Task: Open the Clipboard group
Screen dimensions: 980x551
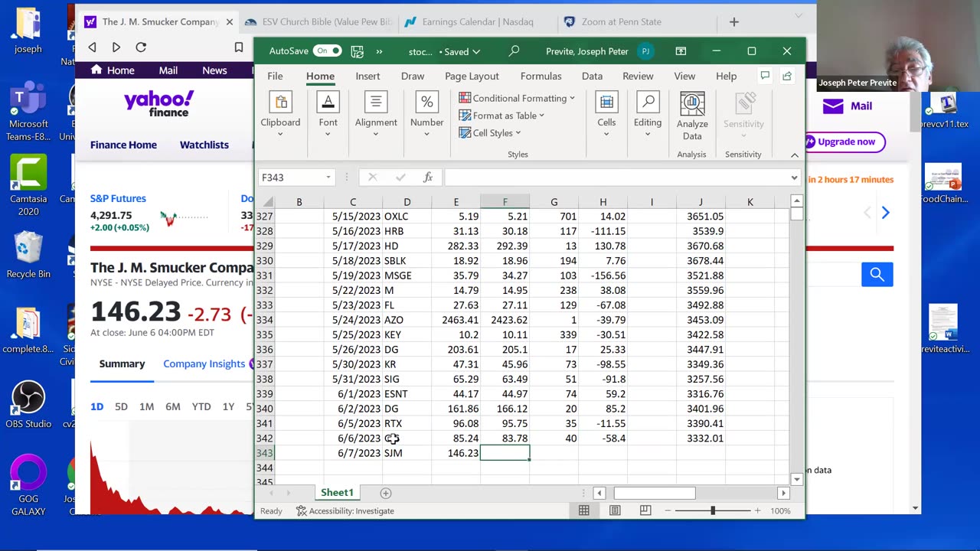Action: click(280, 115)
